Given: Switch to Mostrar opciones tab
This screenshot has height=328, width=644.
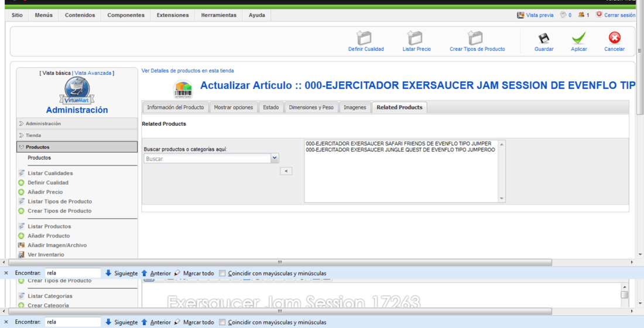Looking at the screenshot, I should [233, 108].
